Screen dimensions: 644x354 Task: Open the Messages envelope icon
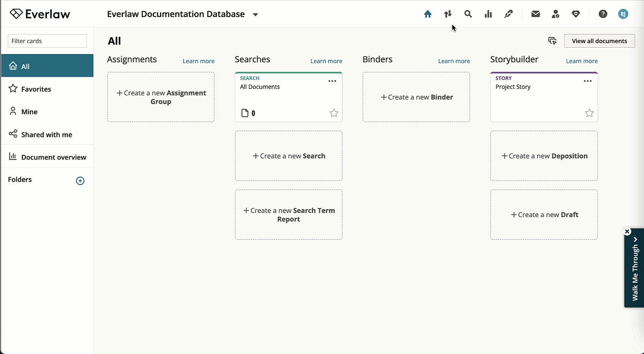click(535, 14)
